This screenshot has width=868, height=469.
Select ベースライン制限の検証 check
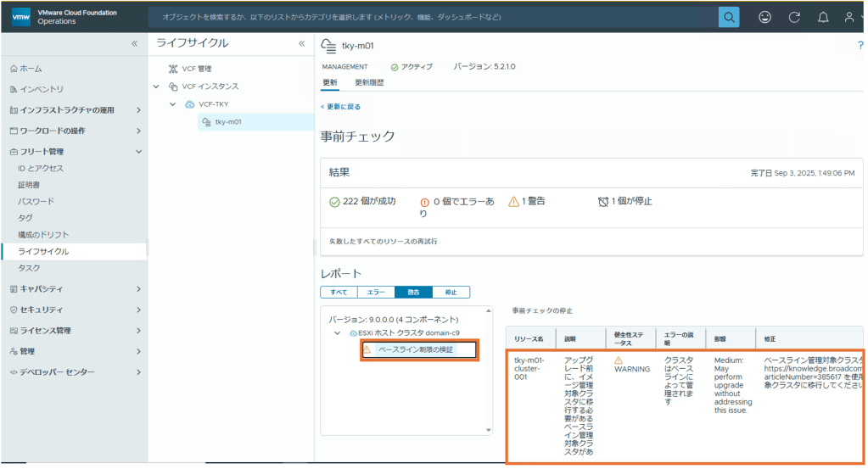tap(416, 349)
